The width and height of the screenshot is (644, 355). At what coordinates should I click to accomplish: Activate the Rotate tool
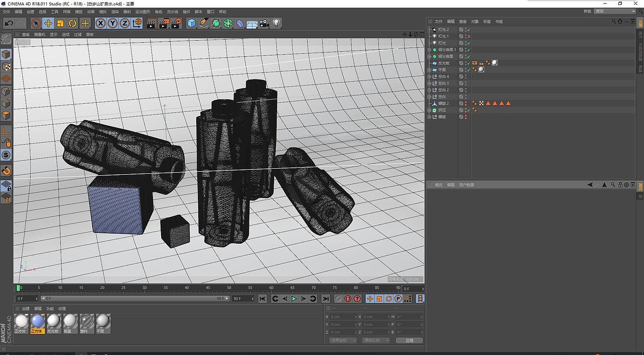click(x=73, y=23)
